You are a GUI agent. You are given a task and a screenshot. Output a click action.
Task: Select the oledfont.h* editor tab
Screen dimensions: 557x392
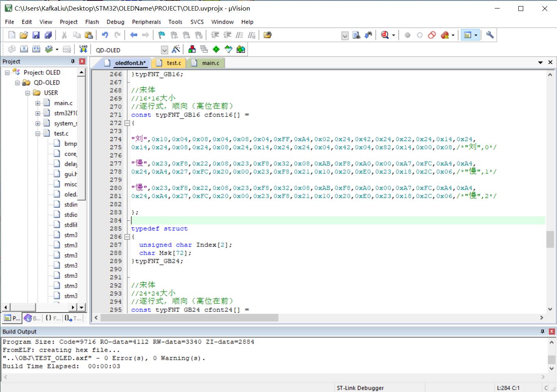click(x=125, y=63)
